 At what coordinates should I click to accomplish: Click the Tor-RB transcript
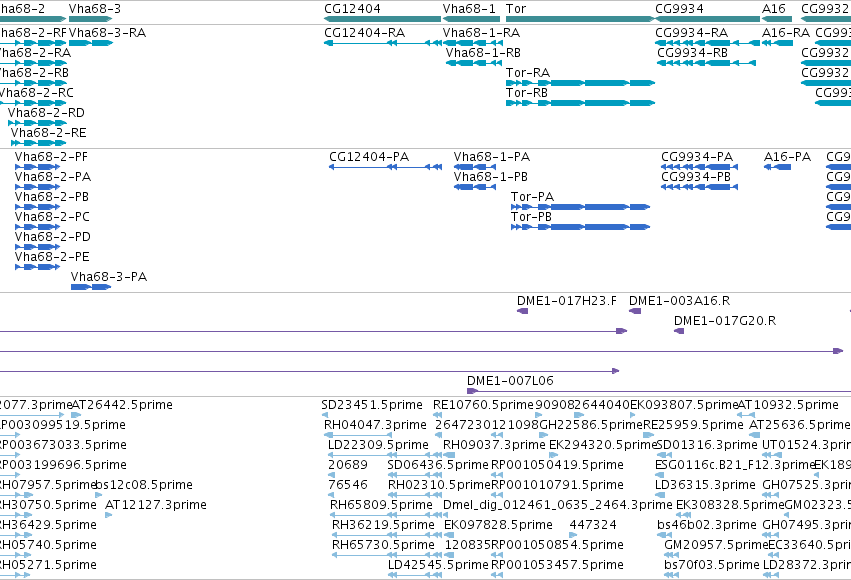coord(526,93)
